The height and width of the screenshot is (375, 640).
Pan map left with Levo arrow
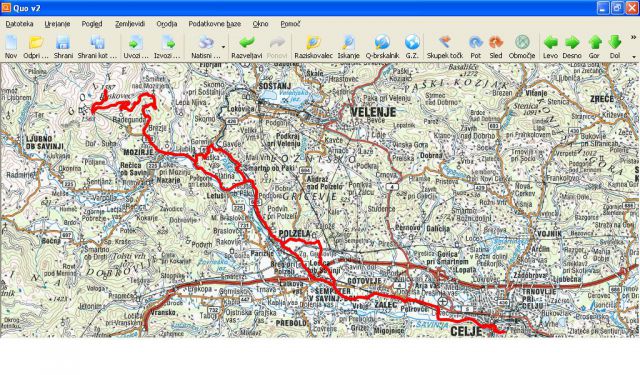pos(550,42)
